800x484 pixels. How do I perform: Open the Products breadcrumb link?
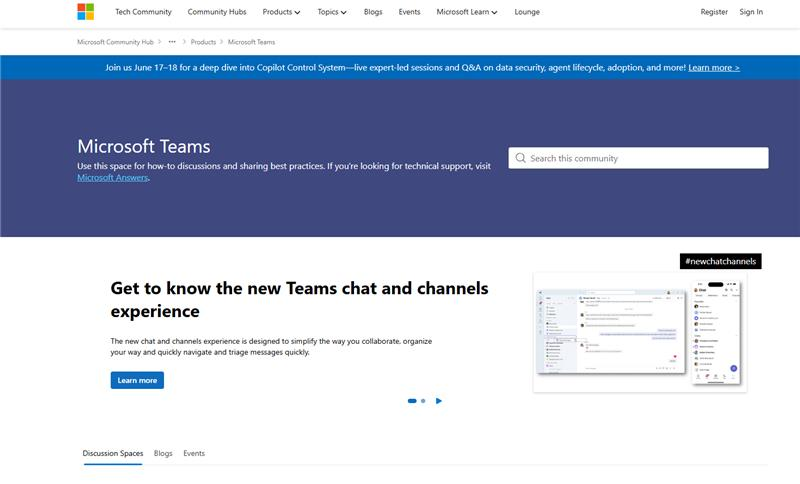coord(203,42)
